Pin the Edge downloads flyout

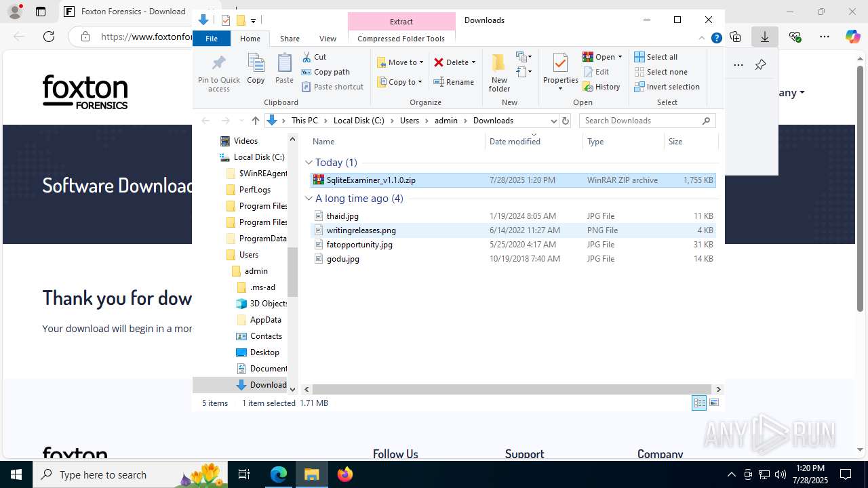760,65
